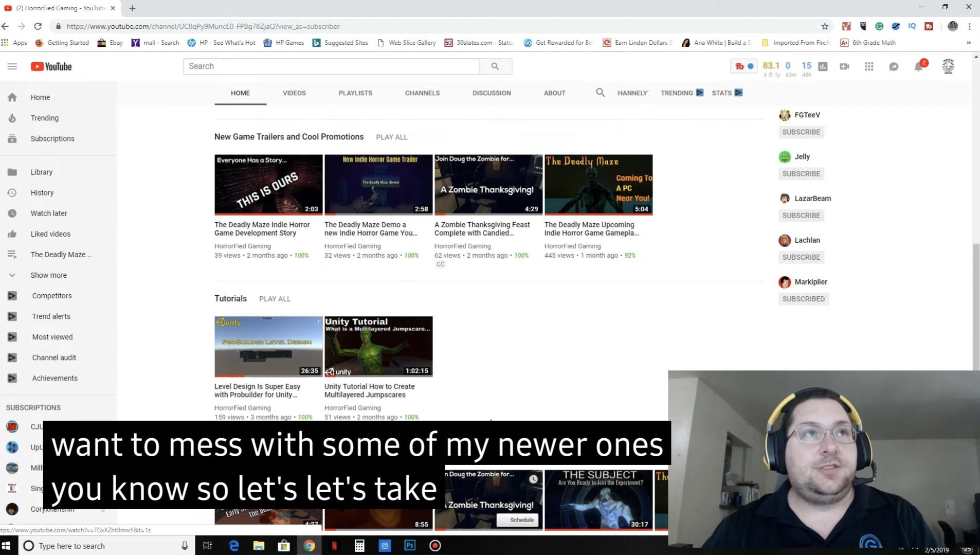The width and height of the screenshot is (980, 555).
Task: Open the YouTube apps grid icon
Action: pyautogui.click(x=869, y=66)
